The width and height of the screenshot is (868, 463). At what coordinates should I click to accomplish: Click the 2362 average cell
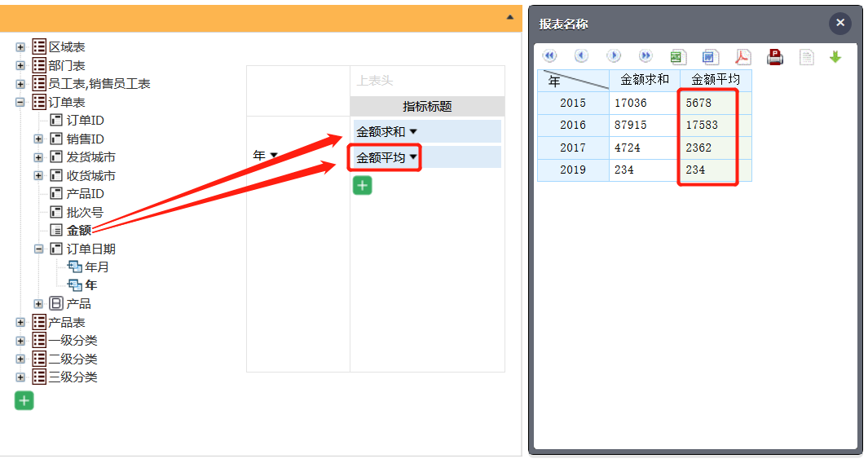pos(716,148)
